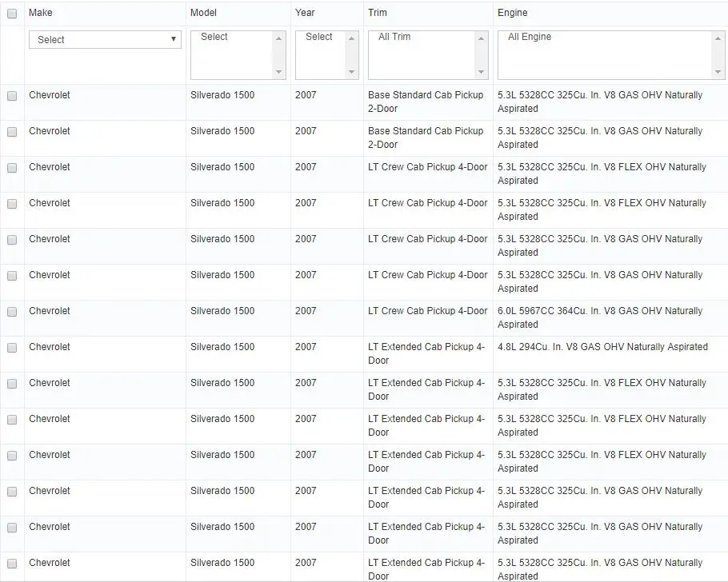Click the Engine list scroll-down arrow
This screenshot has height=582, width=728.
click(718, 72)
